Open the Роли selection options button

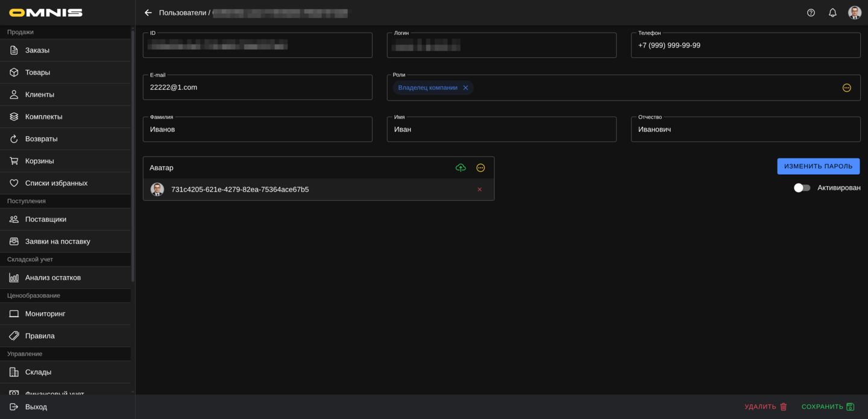click(x=846, y=88)
